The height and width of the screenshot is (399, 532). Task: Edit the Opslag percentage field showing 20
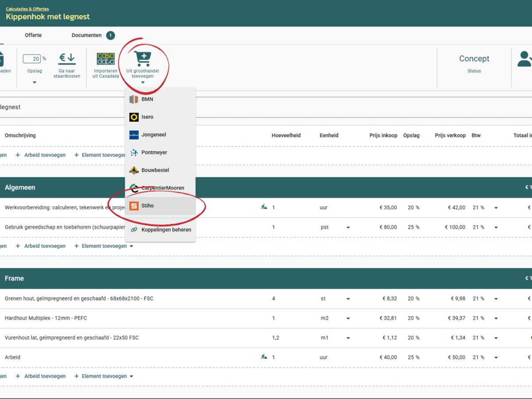(x=31, y=59)
